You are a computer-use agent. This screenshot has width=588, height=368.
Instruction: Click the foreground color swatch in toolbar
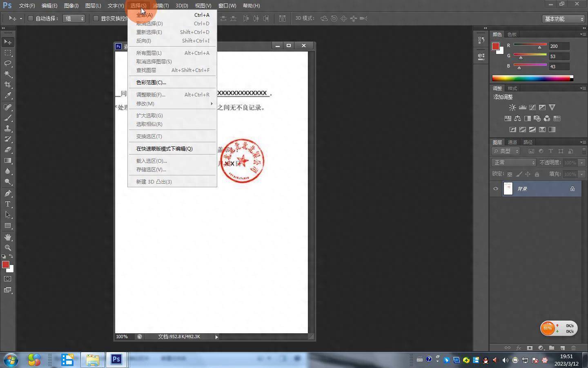[6, 265]
